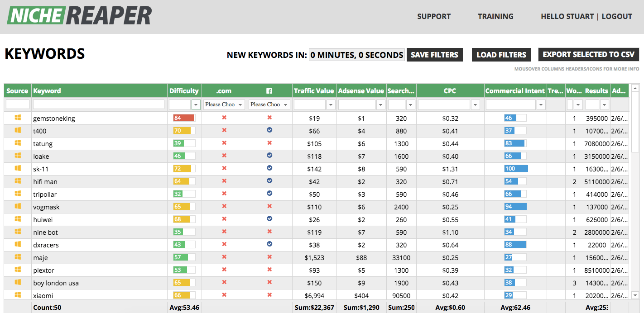Click the Keyword filter text field
This screenshot has height=313, width=644.
coord(99,104)
